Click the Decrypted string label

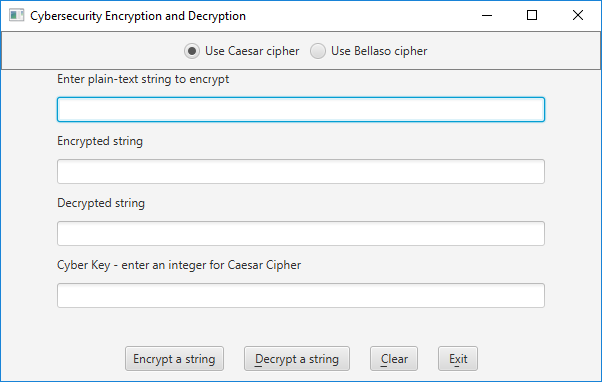(x=101, y=203)
